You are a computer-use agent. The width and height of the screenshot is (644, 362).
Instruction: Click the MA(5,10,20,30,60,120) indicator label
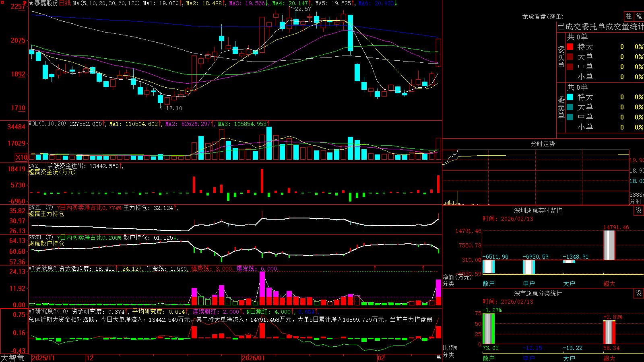pyautogui.click(x=106, y=3)
